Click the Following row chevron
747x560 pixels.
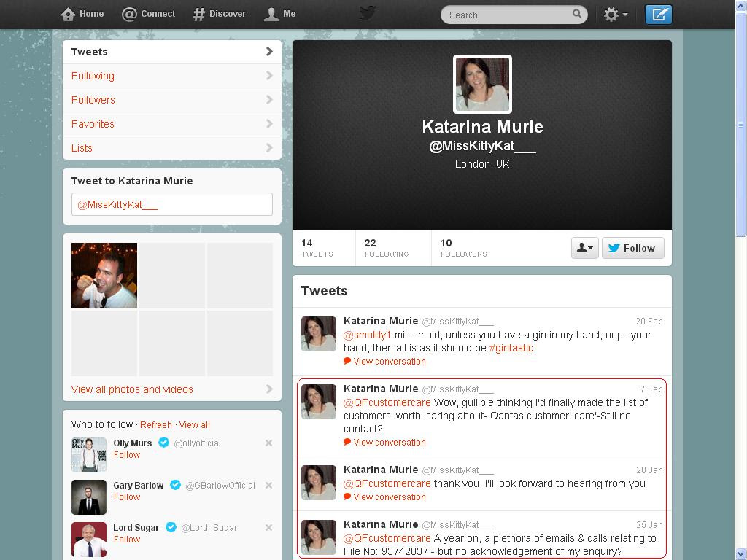coord(269,75)
